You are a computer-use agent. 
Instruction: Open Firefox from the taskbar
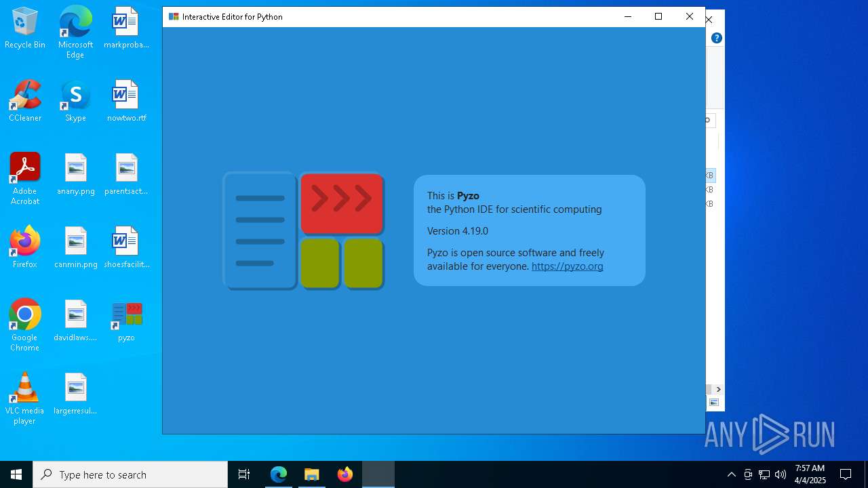[x=345, y=474]
